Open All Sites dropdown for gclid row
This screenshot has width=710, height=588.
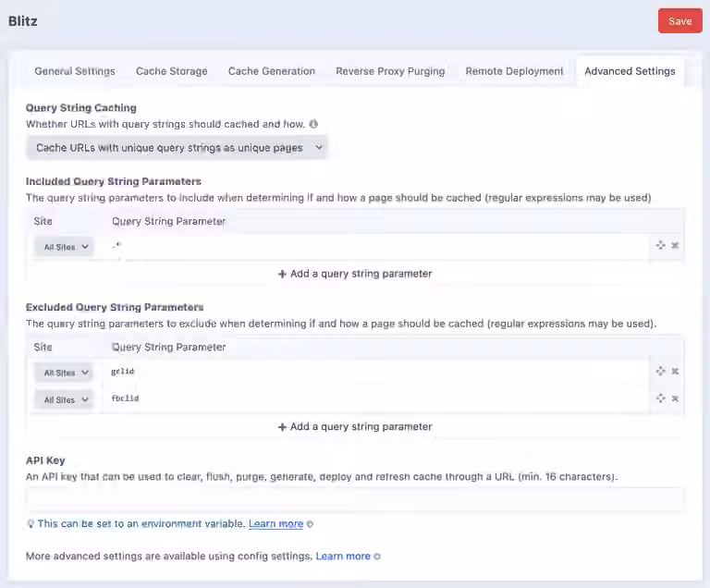point(64,373)
